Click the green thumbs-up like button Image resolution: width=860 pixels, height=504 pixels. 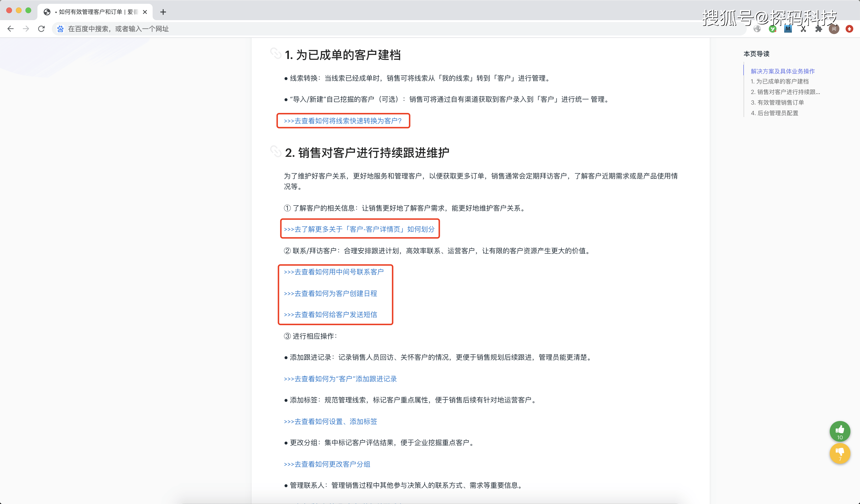tap(840, 431)
